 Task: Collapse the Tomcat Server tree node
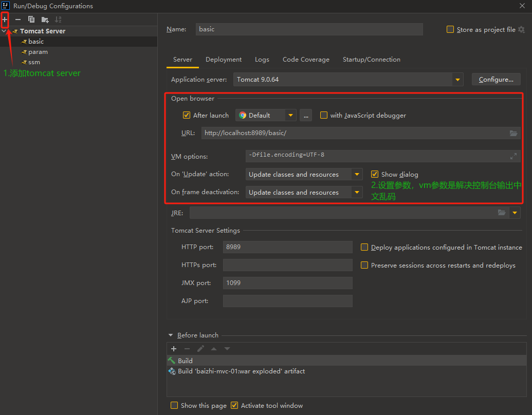click(5, 31)
